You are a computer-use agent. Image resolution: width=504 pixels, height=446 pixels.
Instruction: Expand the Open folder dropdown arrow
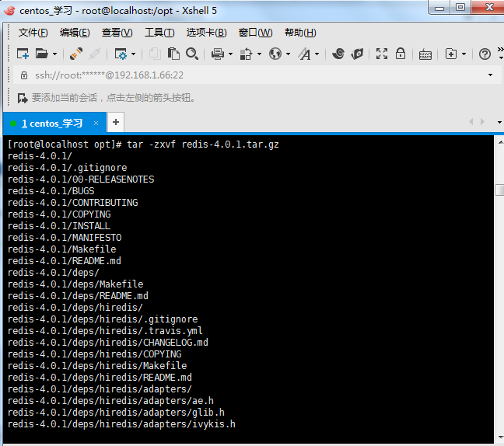[x=54, y=54]
